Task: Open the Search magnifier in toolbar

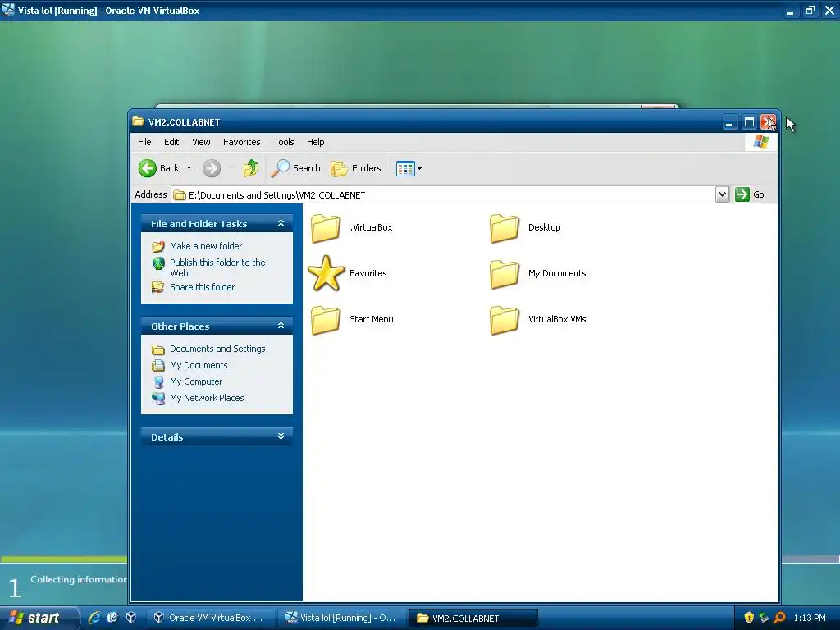Action: click(295, 168)
